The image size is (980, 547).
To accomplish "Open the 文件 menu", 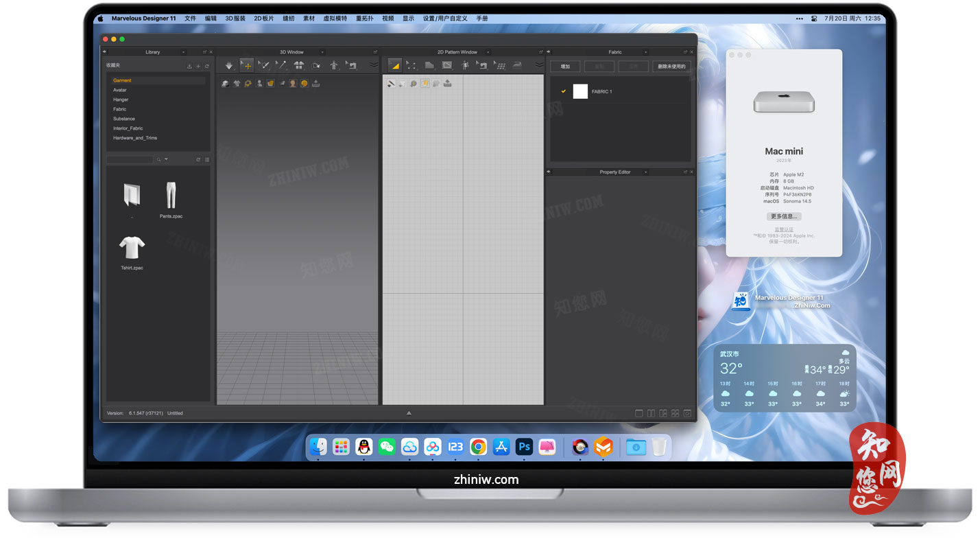I will click(190, 19).
